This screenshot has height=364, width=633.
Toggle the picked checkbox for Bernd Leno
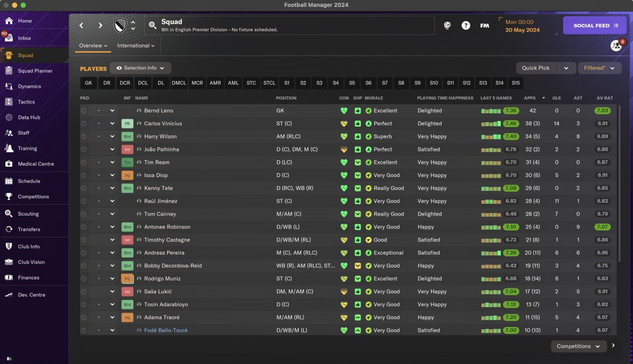click(84, 111)
